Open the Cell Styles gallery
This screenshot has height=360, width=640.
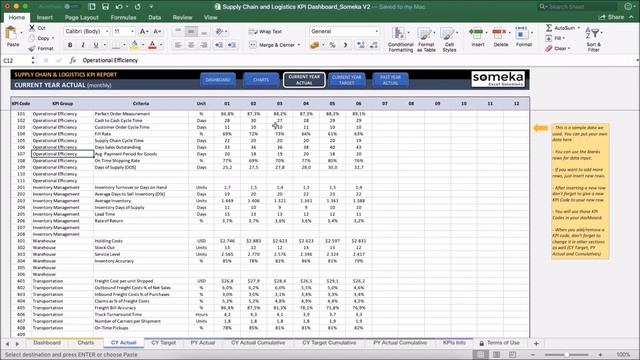[x=449, y=40]
